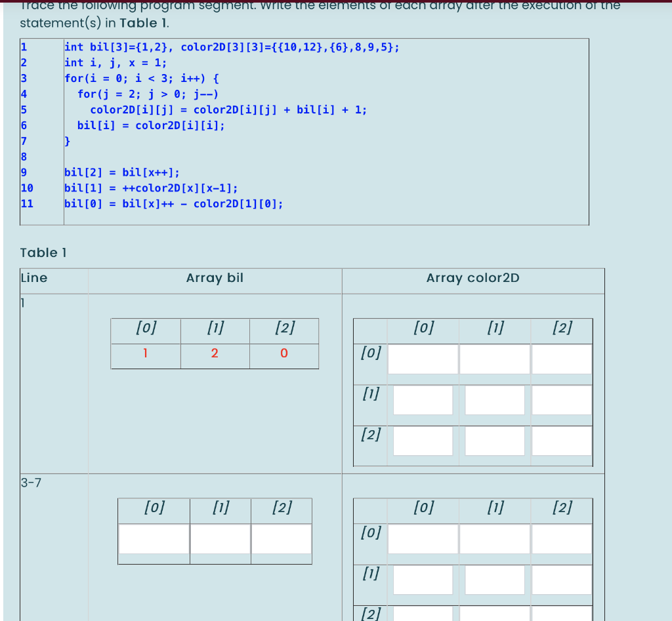Viewport: 672px width, 621px height.
Task: Click color2D row [1] column [1] cell for line 1
Action: pos(494,400)
